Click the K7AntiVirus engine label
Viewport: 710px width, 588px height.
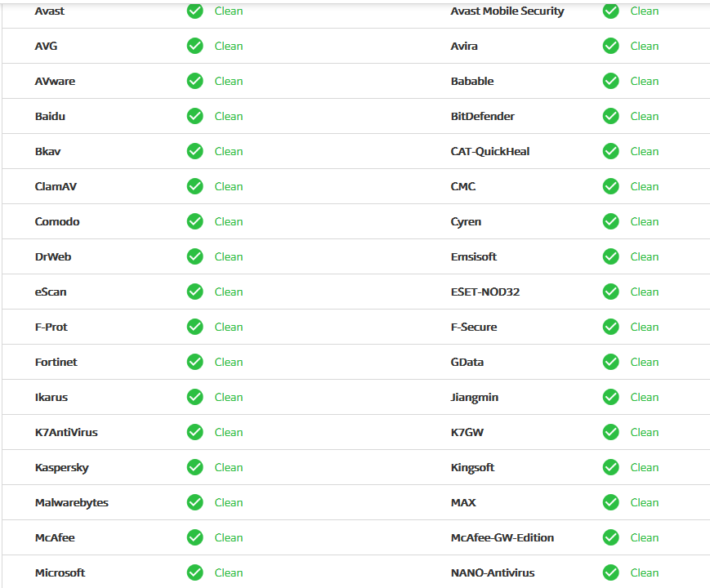pos(66,432)
